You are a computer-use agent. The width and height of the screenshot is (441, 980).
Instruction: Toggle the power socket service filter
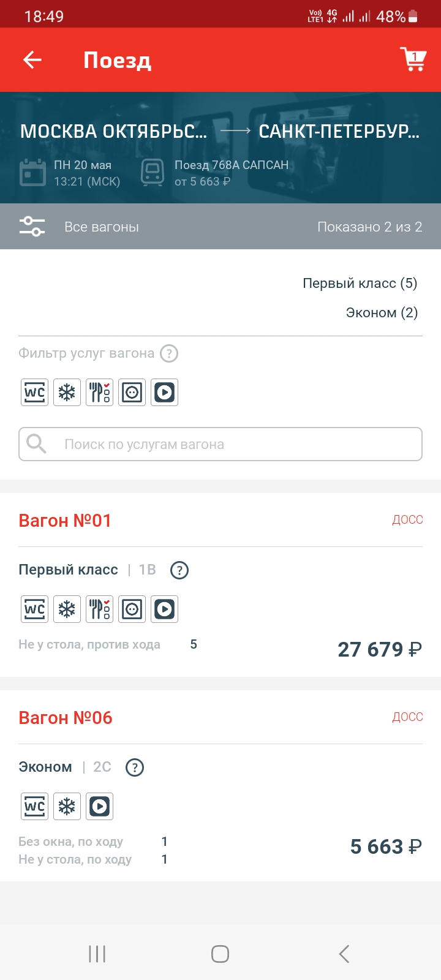132,392
